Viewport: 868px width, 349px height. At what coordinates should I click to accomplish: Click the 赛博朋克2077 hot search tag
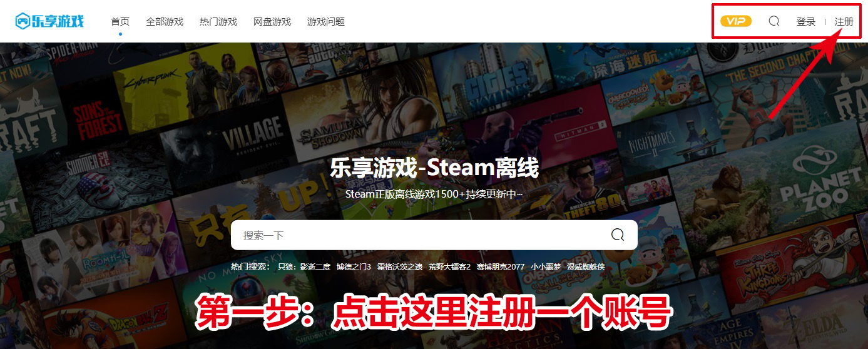tap(500, 267)
